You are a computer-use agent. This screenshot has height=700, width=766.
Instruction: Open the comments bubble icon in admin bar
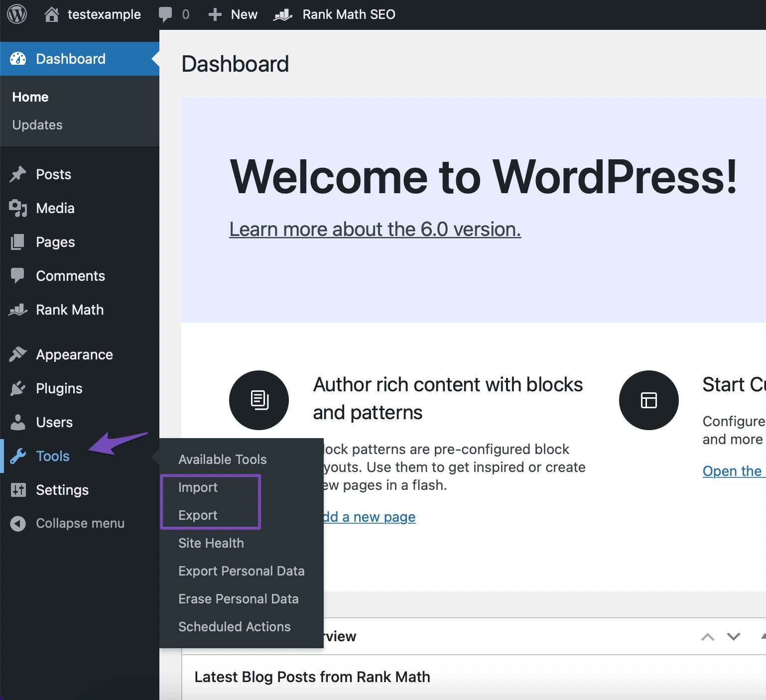pos(165,14)
